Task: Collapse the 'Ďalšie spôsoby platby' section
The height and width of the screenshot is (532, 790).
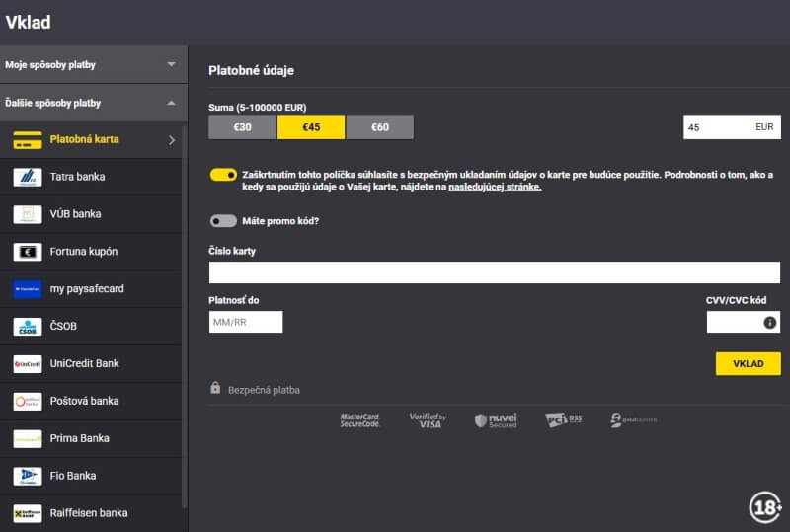Action: coord(171,103)
